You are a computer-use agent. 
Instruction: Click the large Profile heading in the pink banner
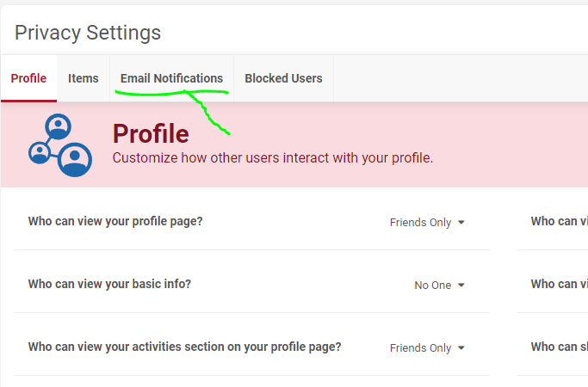coord(151,134)
